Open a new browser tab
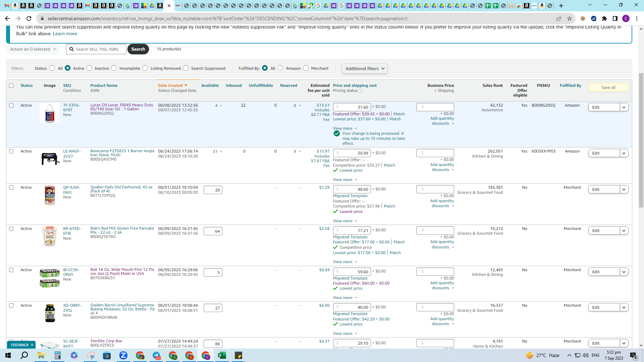This screenshot has height=362, width=644. click(x=561, y=6)
